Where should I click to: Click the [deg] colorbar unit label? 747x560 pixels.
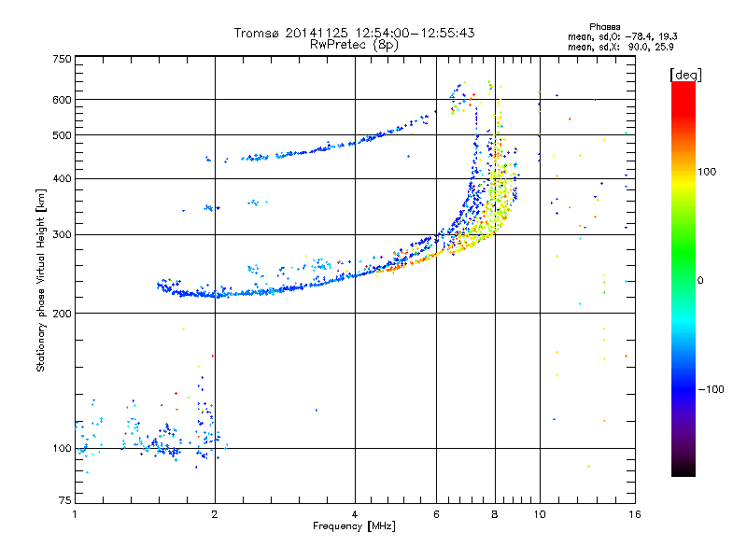(x=685, y=74)
